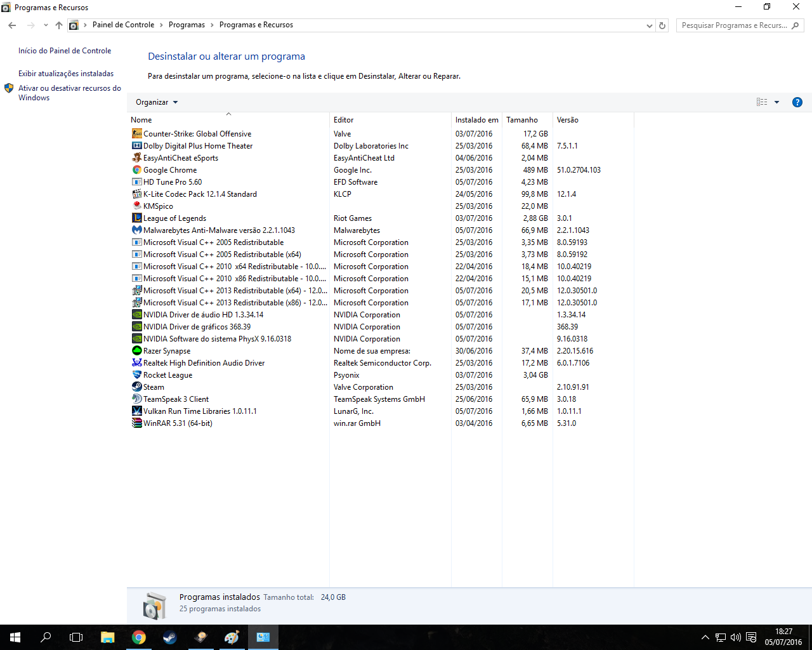Expand breadcrumb arrow after Programas

tap(213, 25)
